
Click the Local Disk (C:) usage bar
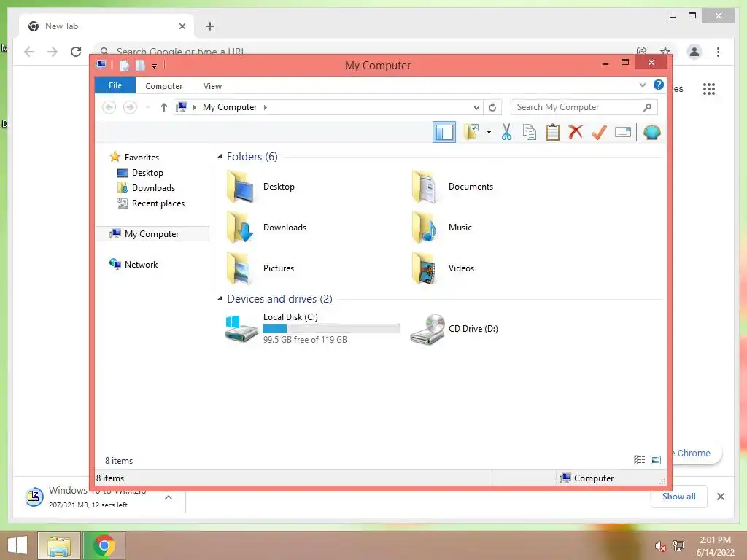(331, 329)
